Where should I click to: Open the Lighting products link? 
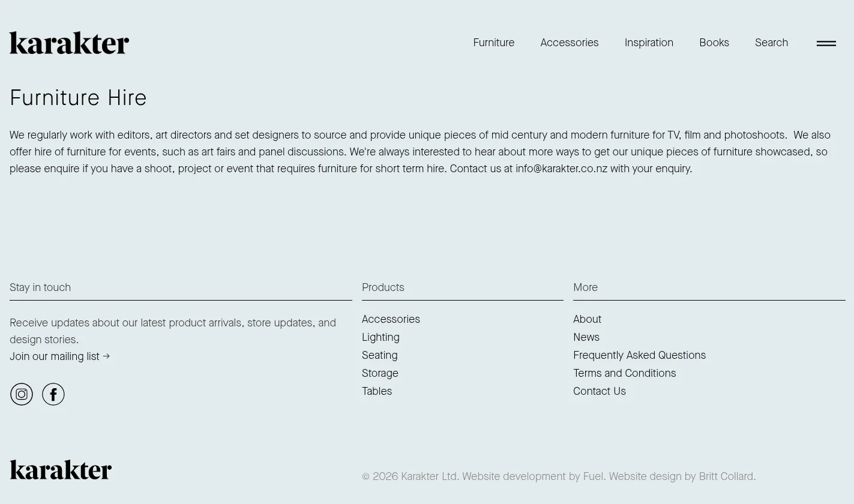380,337
